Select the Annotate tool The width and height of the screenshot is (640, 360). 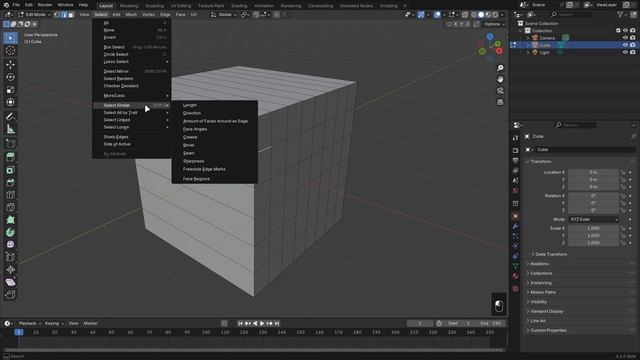tap(10, 116)
